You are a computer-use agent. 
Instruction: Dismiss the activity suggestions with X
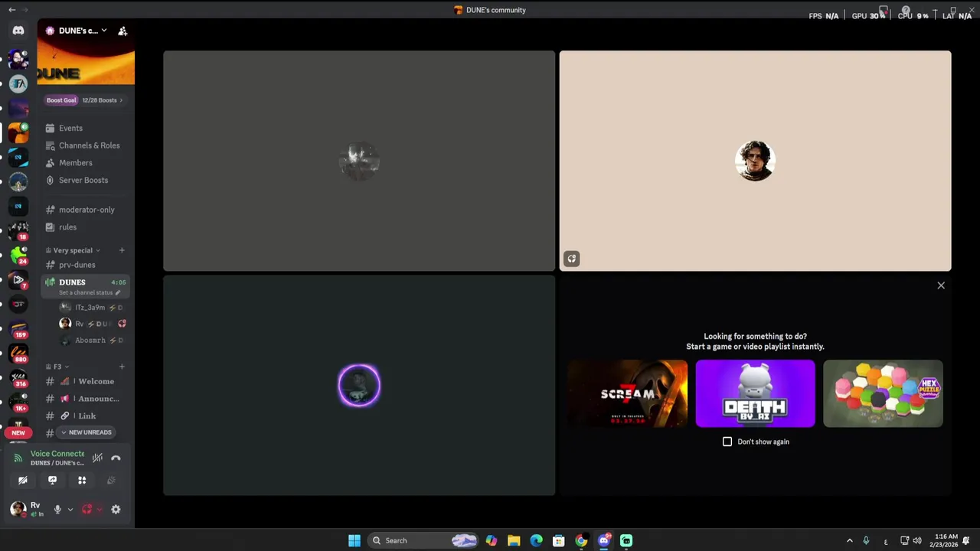click(941, 285)
